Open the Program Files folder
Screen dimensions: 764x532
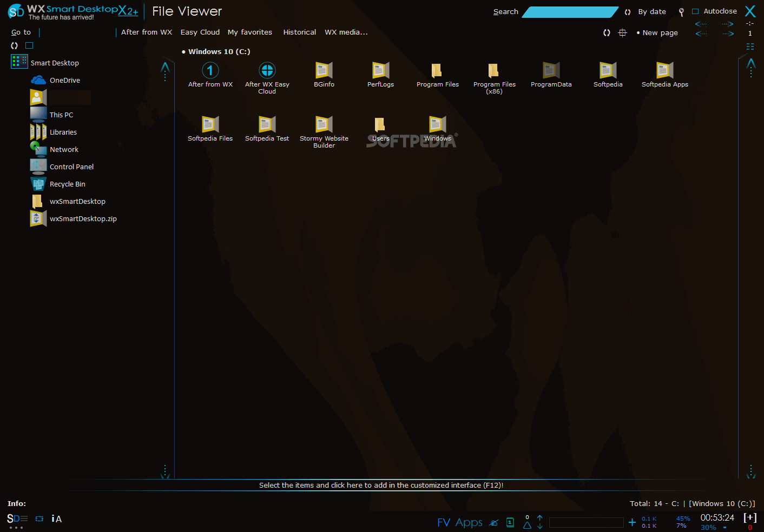pos(437,70)
